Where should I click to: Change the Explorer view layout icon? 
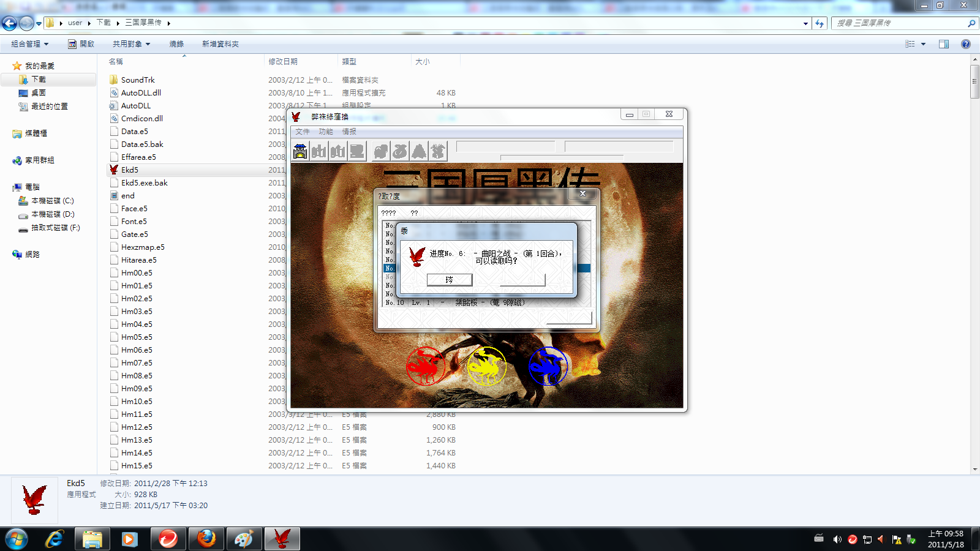coord(910,44)
